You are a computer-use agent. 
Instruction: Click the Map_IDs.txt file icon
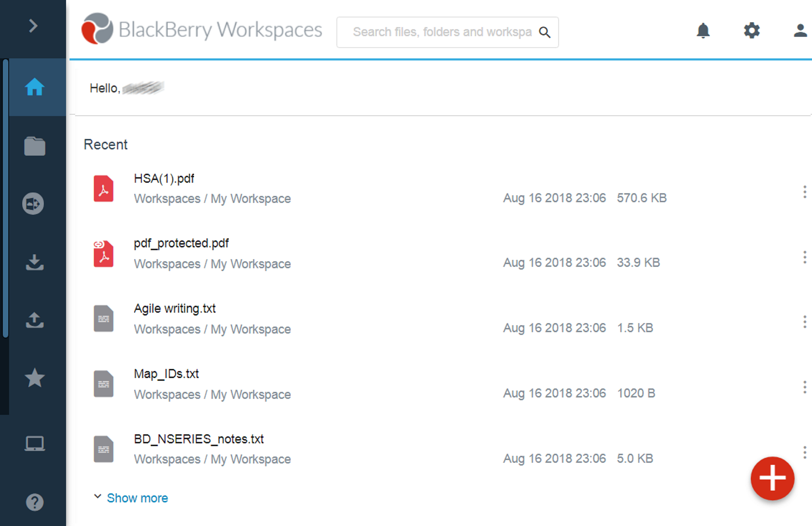tap(103, 384)
